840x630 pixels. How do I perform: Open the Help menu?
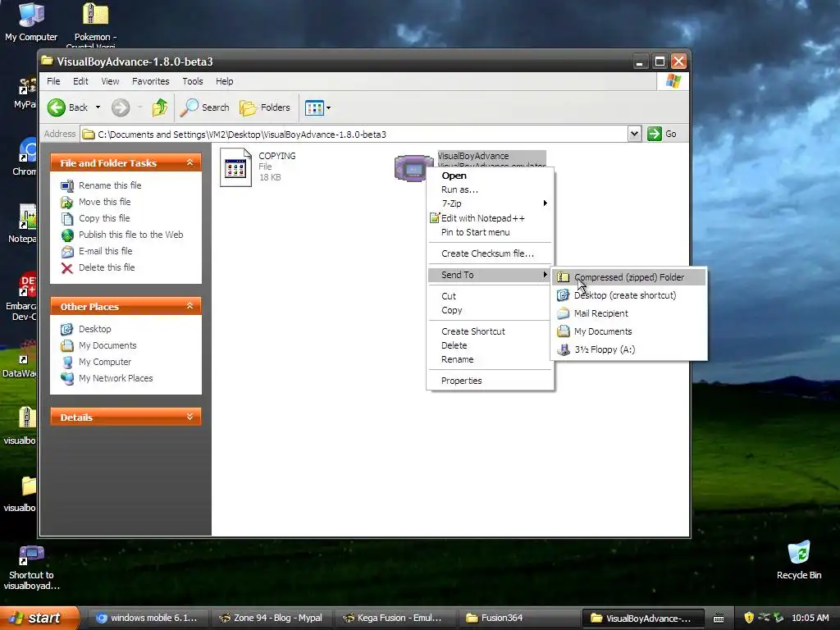pyautogui.click(x=225, y=81)
